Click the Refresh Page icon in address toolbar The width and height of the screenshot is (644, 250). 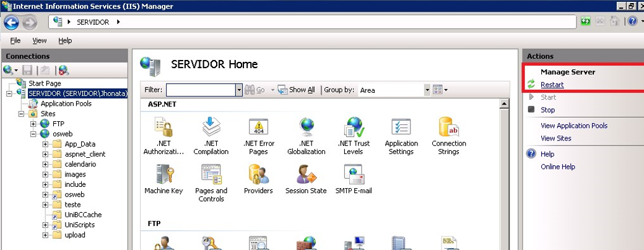tap(585, 21)
